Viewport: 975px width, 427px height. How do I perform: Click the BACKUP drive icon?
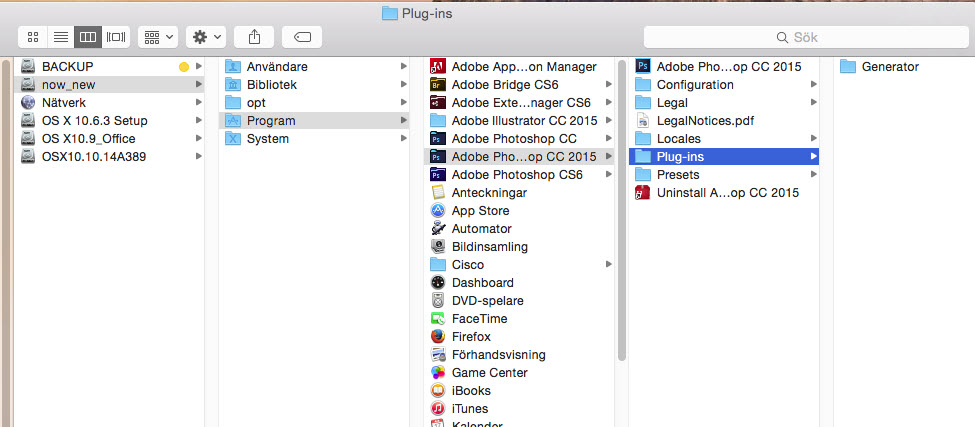pyautogui.click(x=29, y=67)
